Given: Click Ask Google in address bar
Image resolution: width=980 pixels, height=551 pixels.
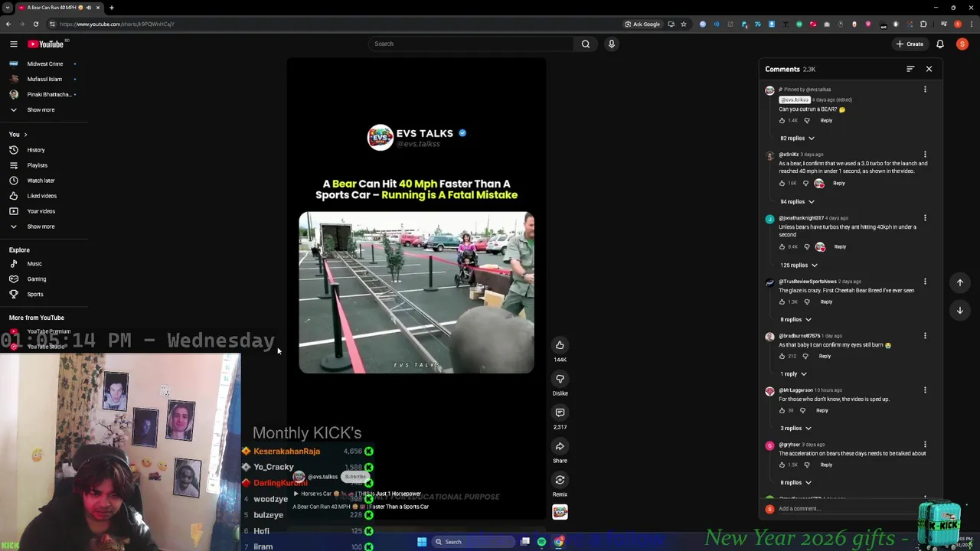Looking at the screenshot, I should [642, 24].
